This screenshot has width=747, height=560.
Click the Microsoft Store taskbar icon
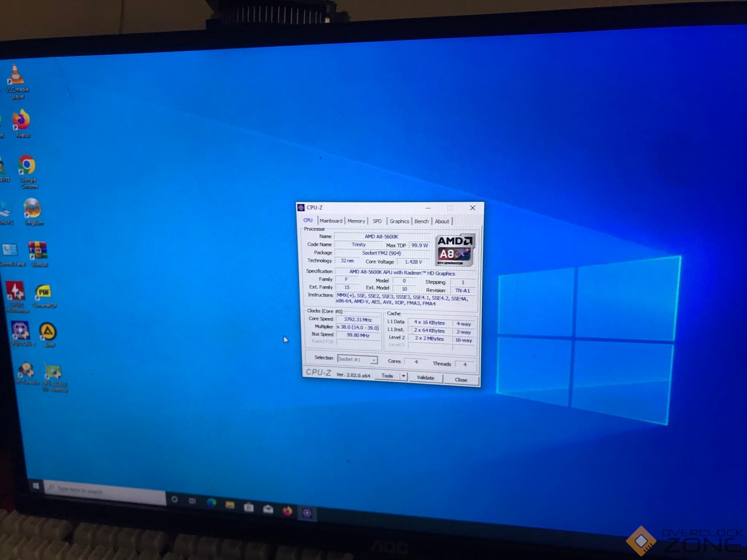[249, 507]
